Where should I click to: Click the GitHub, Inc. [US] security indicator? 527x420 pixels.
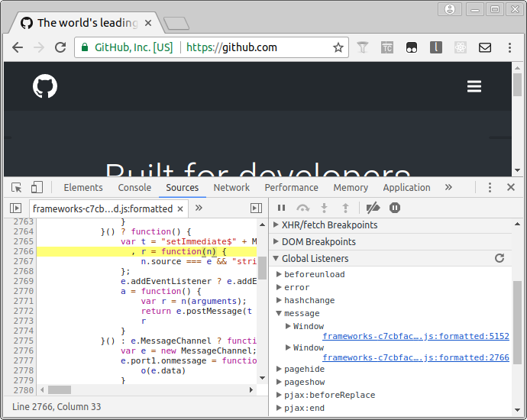(x=127, y=47)
